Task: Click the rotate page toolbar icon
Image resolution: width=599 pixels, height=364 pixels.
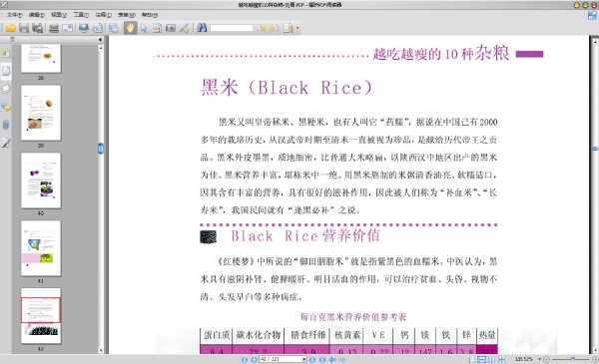Action: 98,28
